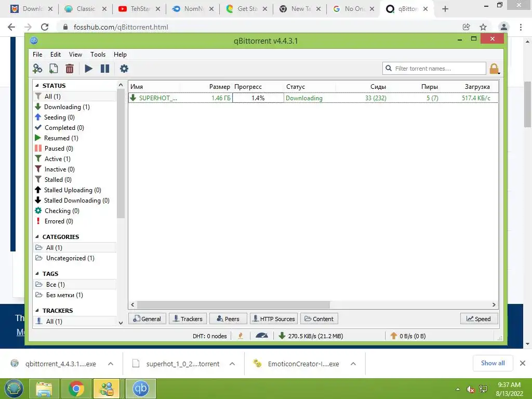The width and height of the screenshot is (532, 399).
Task: Click the Chrome bookmark star icon
Action: point(483,27)
